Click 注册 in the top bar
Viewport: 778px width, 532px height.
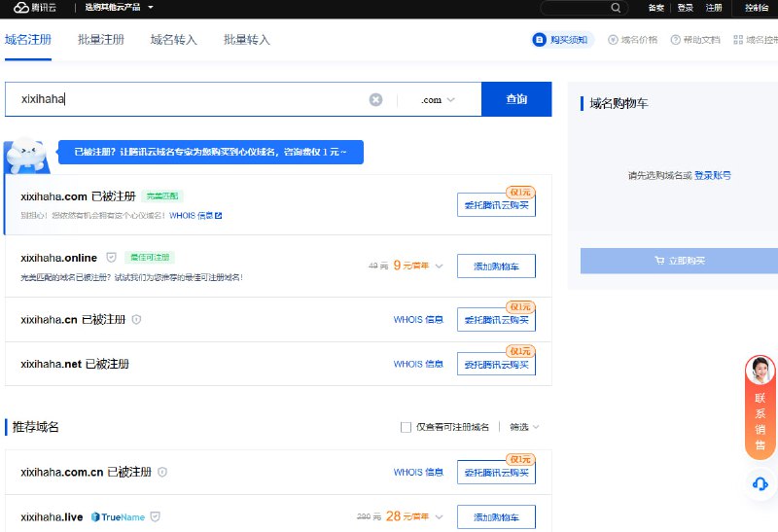click(714, 8)
